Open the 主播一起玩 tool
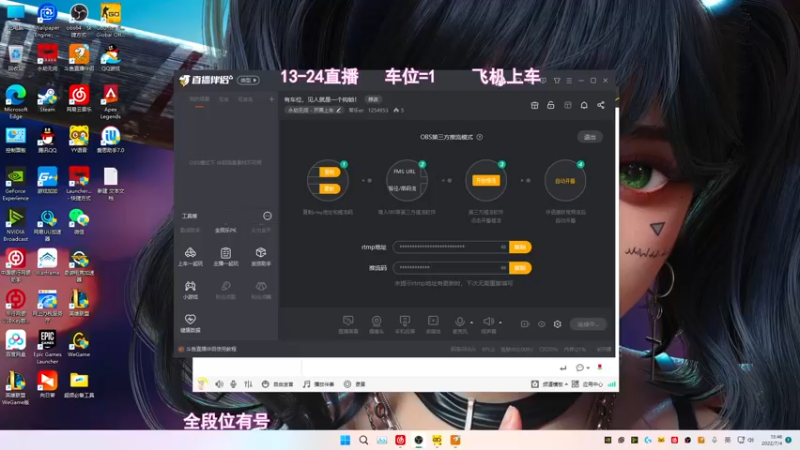This screenshot has width=800, height=450. pos(226,257)
